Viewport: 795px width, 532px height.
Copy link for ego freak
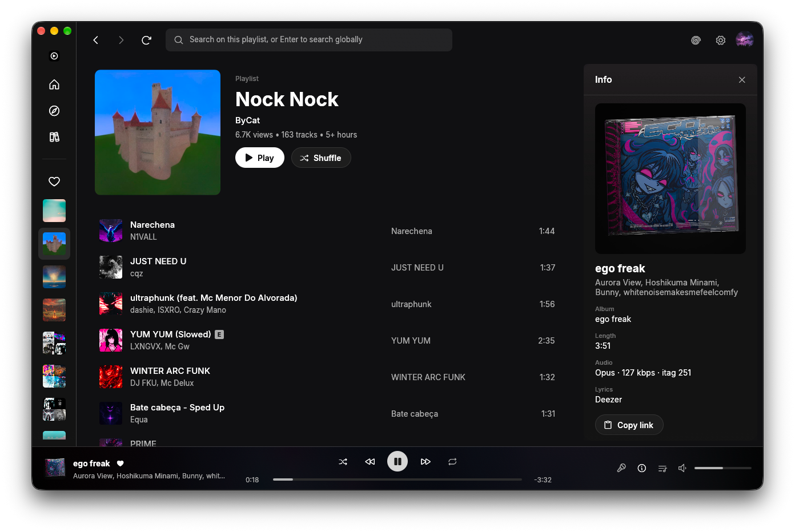click(629, 425)
